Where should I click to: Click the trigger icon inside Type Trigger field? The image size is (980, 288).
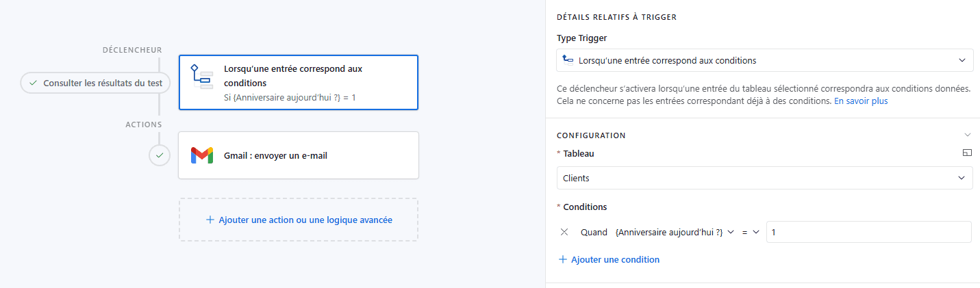[x=567, y=60]
